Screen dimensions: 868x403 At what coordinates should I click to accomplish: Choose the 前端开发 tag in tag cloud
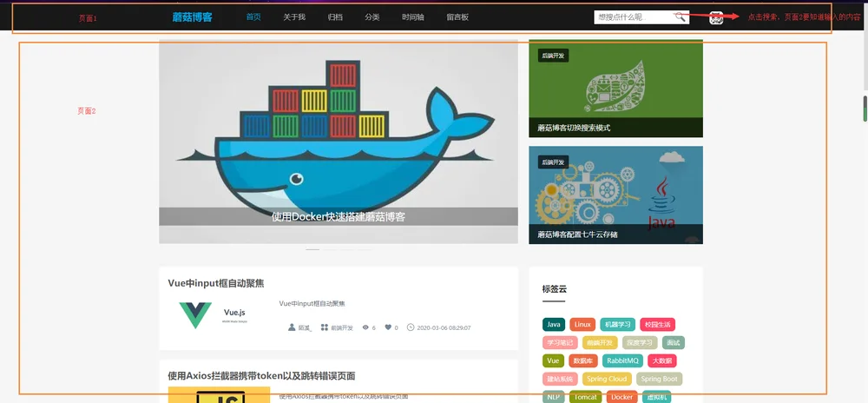[x=600, y=343]
